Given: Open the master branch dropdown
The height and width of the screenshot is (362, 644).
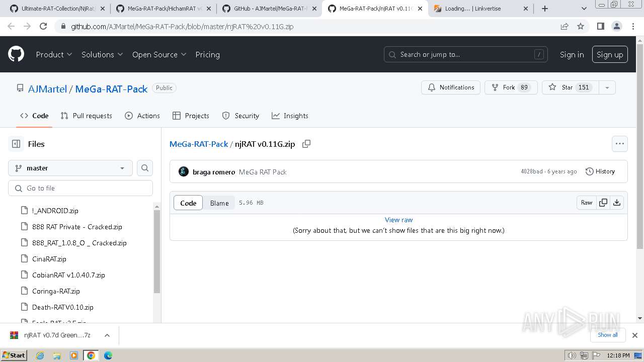Looking at the screenshot, I should pos(70,168).
